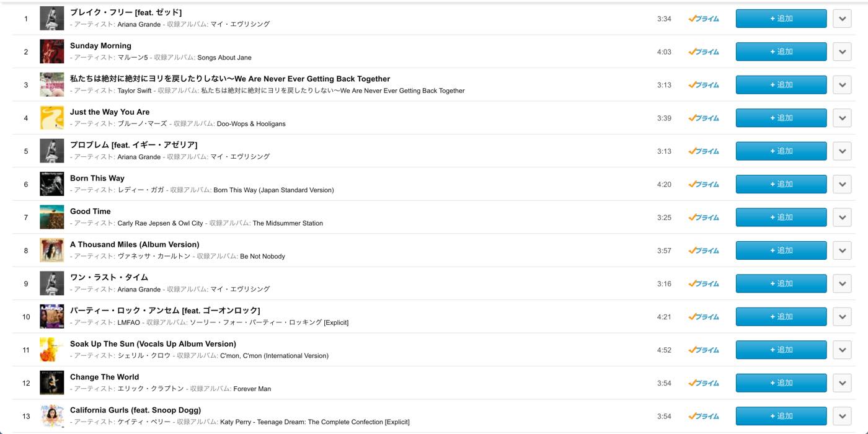Click the Prime badge on the Born This Way row
Screen dimensions: 868x434
(x=704, y=184)
